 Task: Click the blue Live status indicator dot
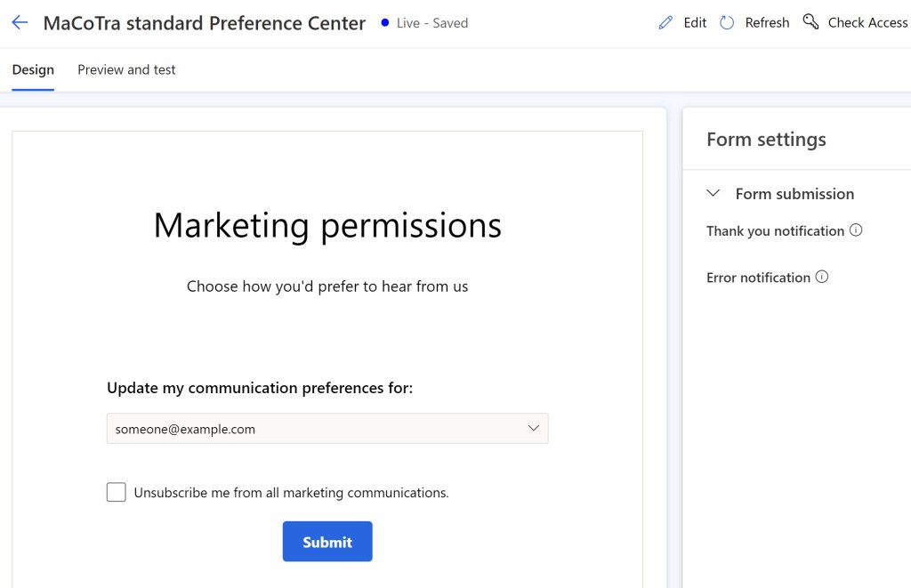(x=383, y=23)
